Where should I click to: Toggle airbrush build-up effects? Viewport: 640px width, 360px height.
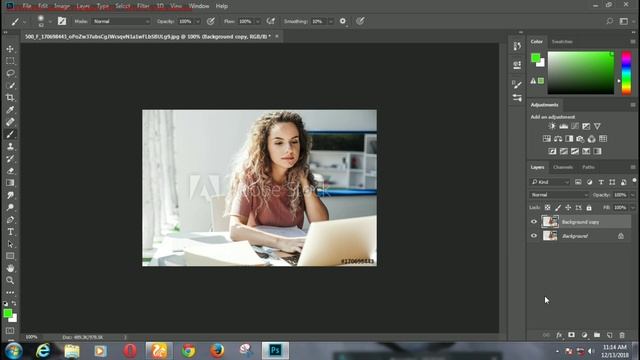pyautogui.click(x=270, y=21)
